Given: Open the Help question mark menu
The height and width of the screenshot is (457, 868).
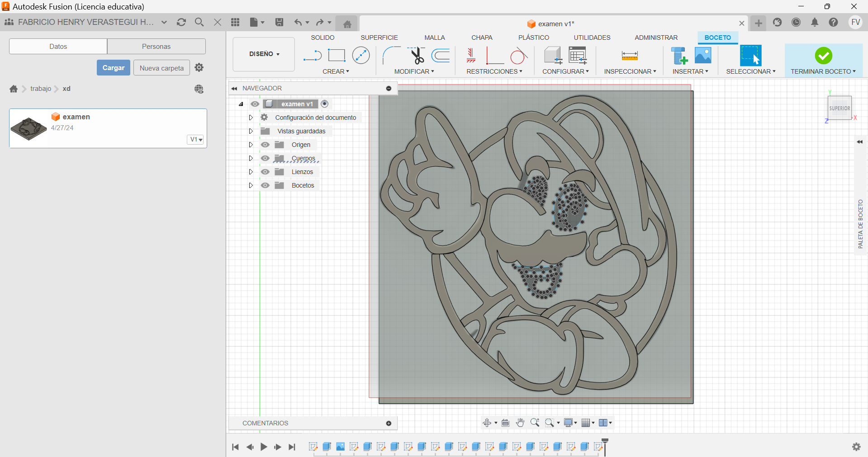Looking at the screenshot, I should click(x=833, y=22).
